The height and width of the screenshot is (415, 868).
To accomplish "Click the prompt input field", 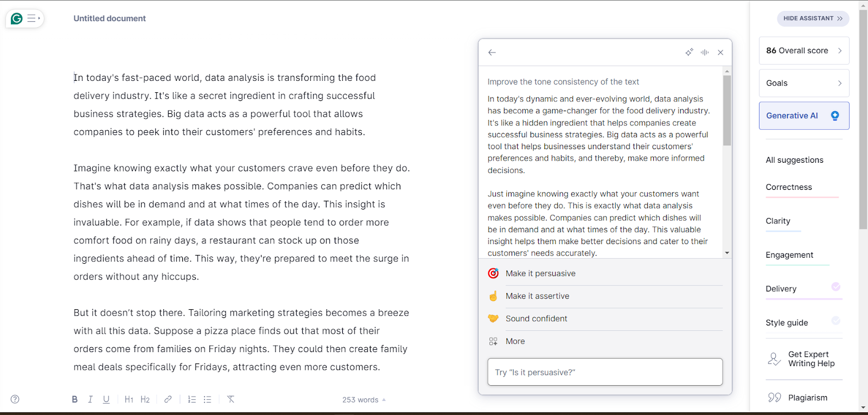I will coord(605,372).
